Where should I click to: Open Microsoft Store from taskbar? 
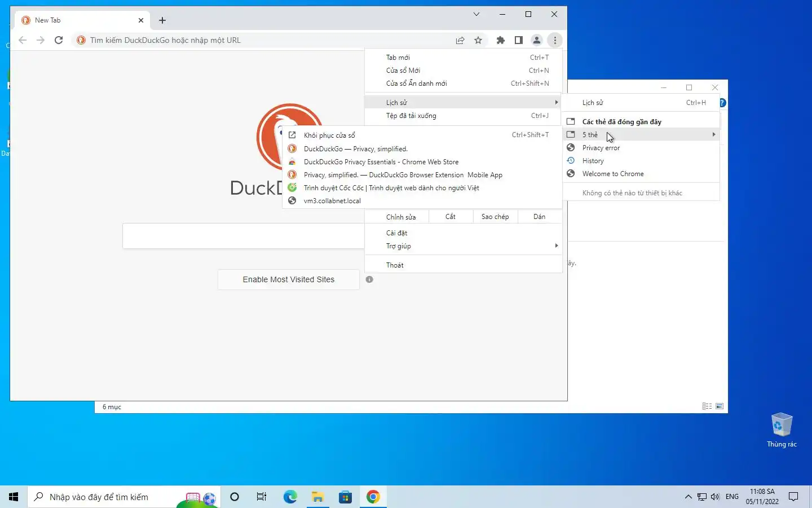(345, 497)
